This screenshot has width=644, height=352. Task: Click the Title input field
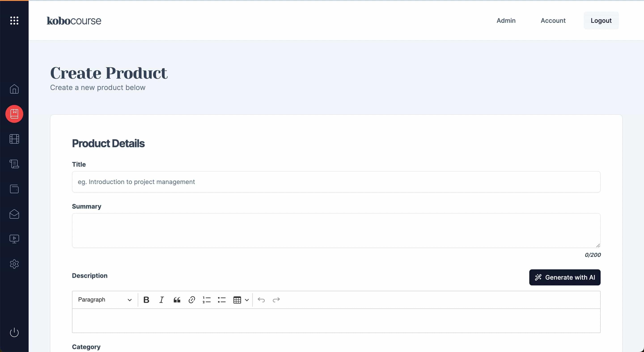[x=336, y=182]
